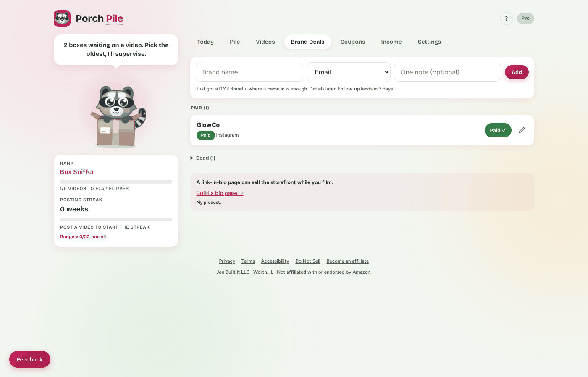
Task: Switch to the Today tab
Action: click(205, 42)
